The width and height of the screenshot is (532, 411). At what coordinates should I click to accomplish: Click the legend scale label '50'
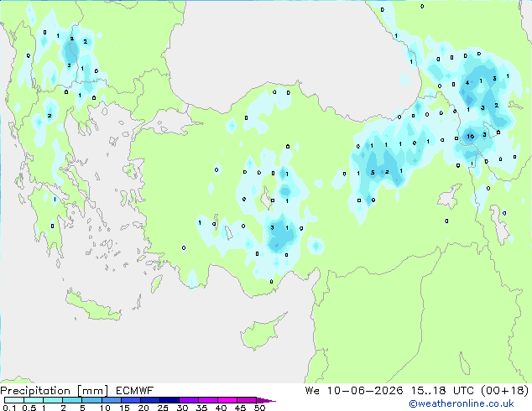click(259, 408)
